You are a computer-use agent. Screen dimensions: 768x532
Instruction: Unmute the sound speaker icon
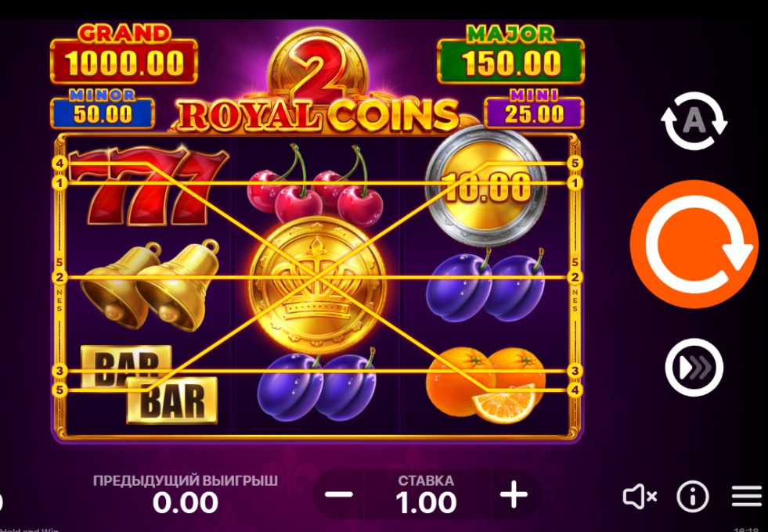(640, 497)
